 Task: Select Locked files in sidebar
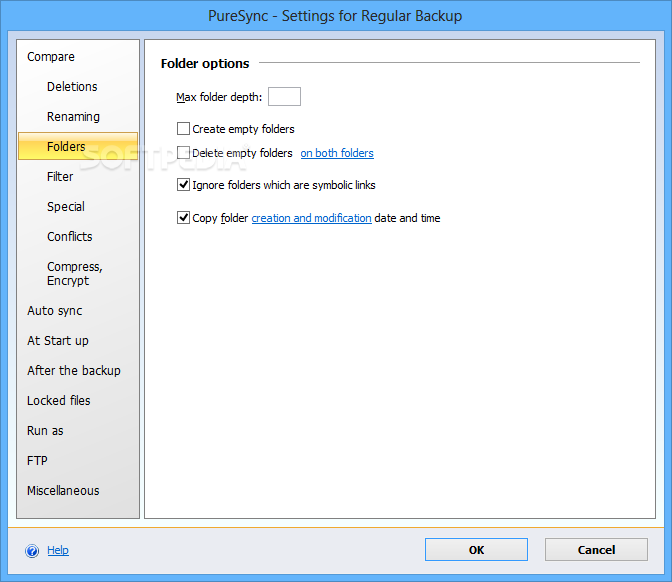(59, 401)
